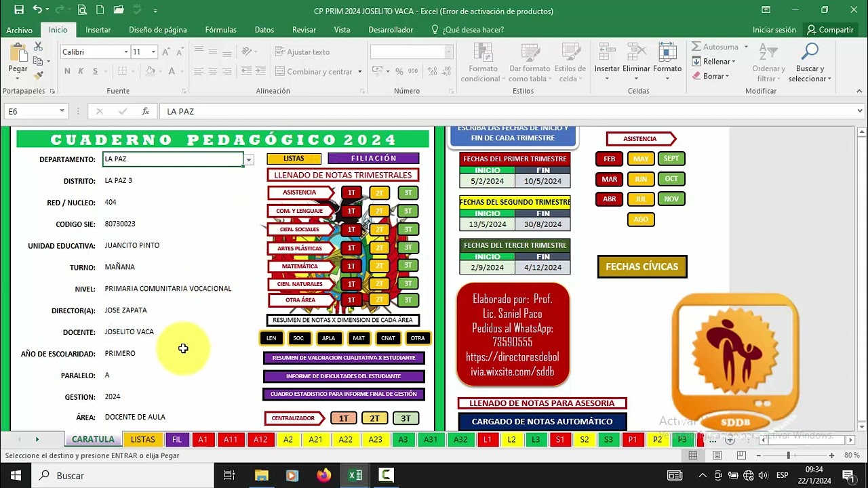The height and width of the screenshot is (488, 868).
Task: Switch to the Datos tab
Action: [x=264, y=30]
